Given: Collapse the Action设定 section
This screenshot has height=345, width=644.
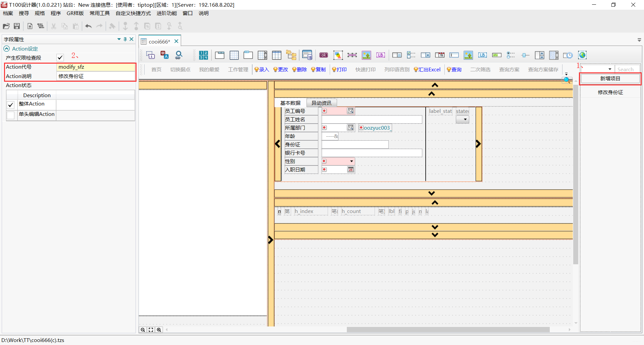Looking at the screenshot, I should click(6, 49).
